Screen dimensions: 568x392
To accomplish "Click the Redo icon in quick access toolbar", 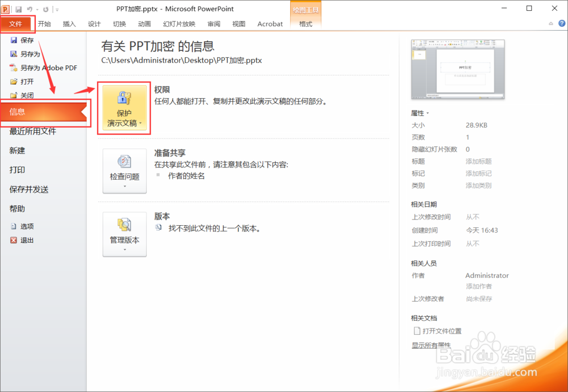I will [45, 10].
